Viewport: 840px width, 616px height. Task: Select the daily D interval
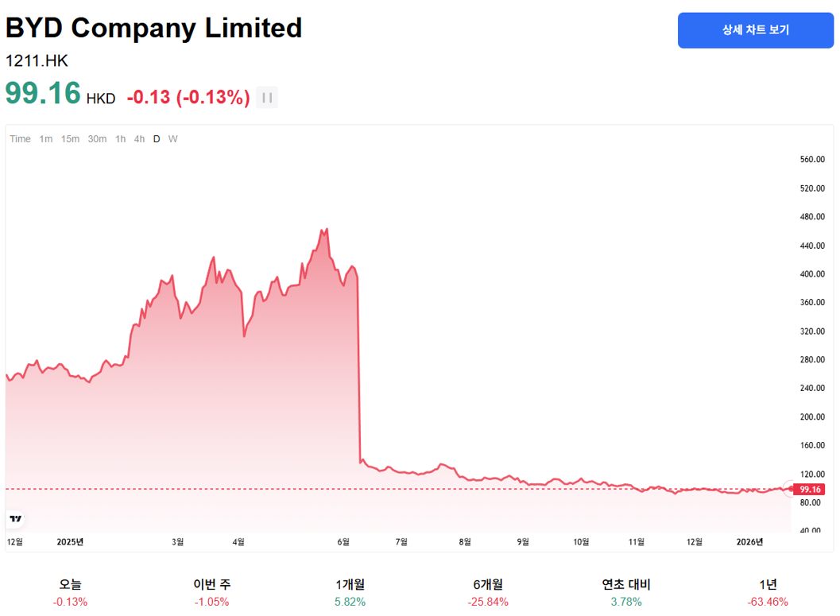click(x=157, y=139)
